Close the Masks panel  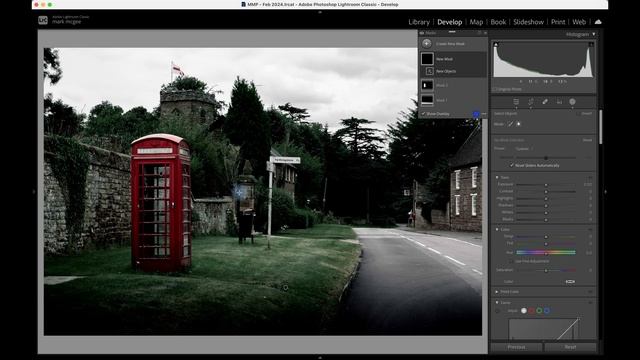coord(485,33)
